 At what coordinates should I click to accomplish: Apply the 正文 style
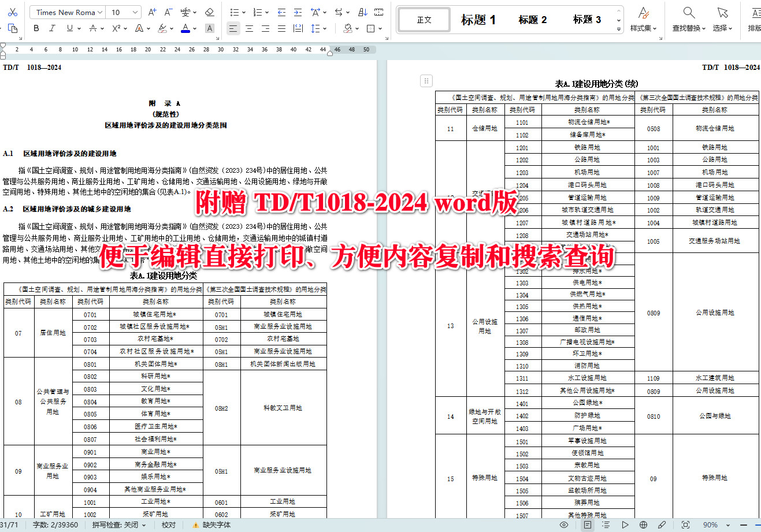(x=424, y=20)
